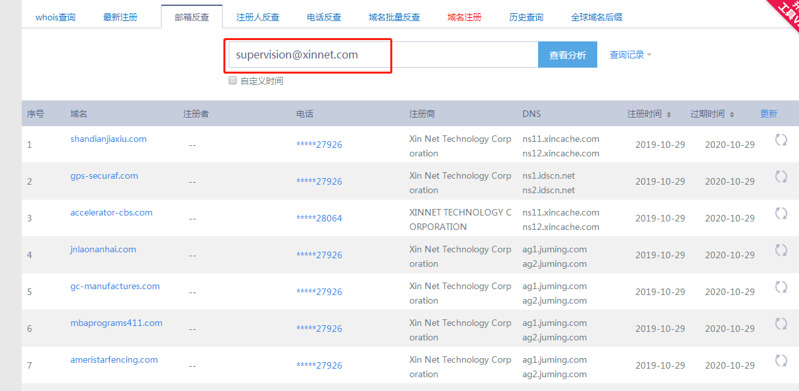
Task: Refresh the mbaprograms411.com row
Action: 781,324
